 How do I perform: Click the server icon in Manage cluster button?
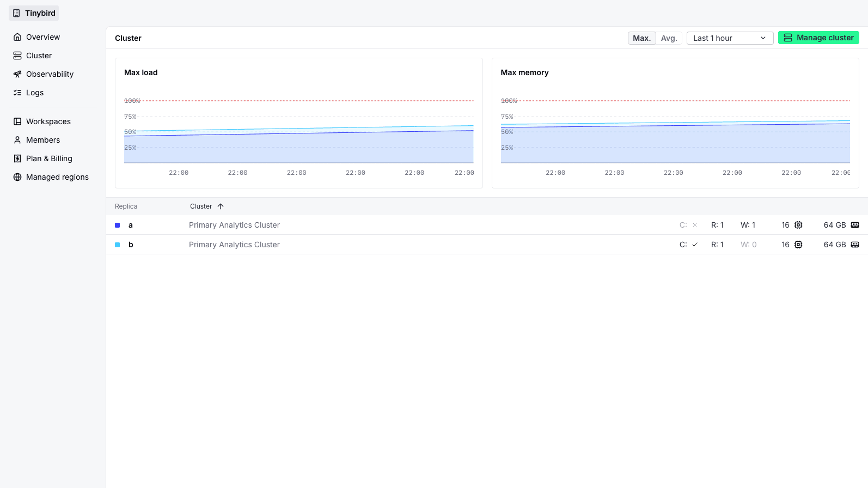point(788,38)
